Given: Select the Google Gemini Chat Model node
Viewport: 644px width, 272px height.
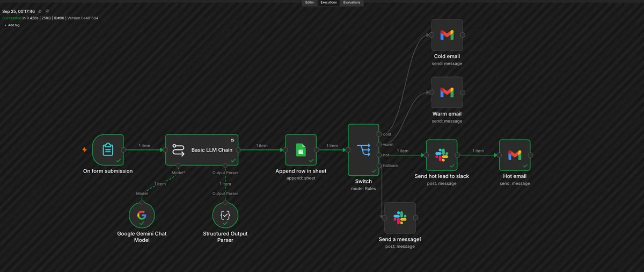Looking at the screenshot, I should tap(142, 216).
